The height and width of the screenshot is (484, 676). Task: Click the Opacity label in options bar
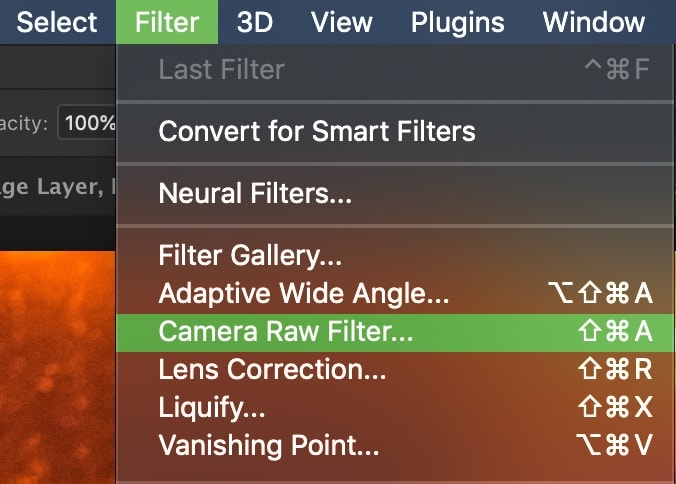point(23,123)
